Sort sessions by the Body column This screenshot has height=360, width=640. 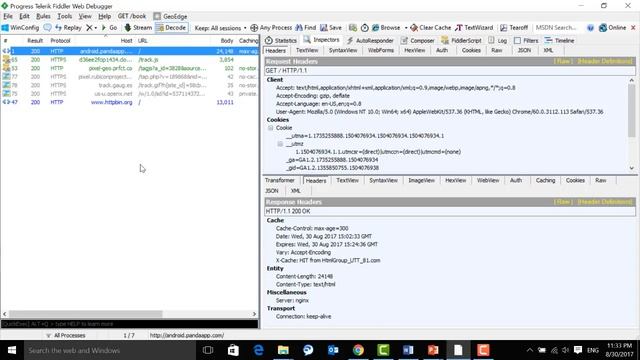click(x=227, y=40)
